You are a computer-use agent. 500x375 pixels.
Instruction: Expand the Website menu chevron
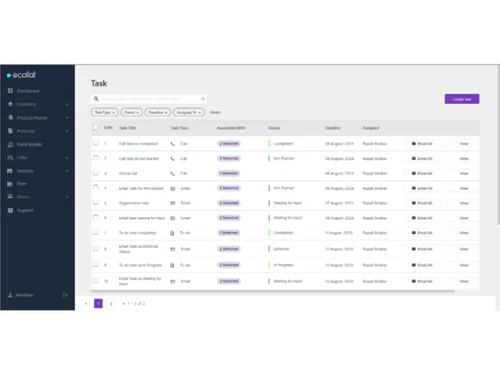point(67,171)
